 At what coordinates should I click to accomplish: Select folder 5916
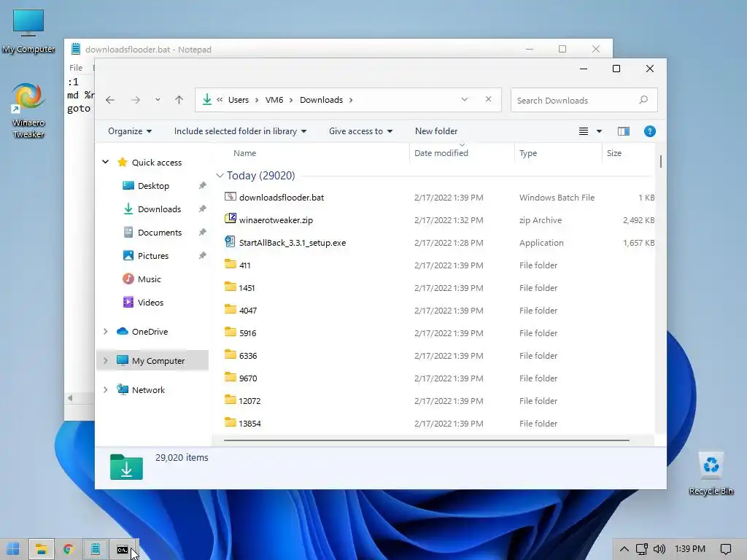248,333
